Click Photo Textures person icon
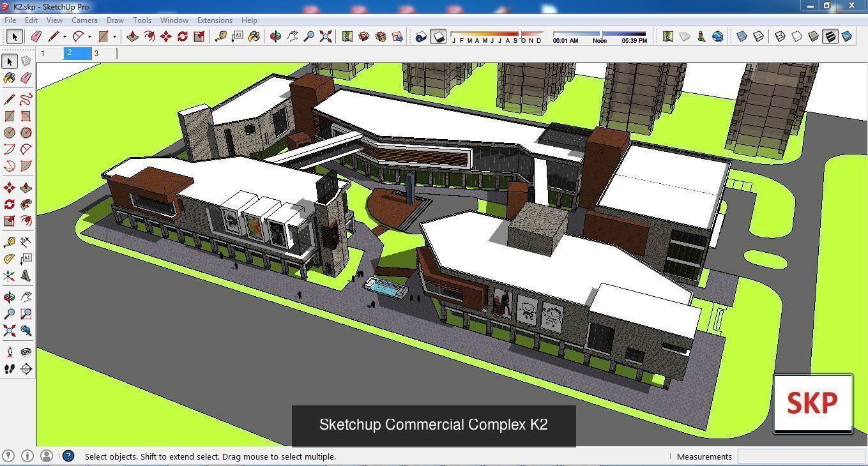 pos(701,36)
